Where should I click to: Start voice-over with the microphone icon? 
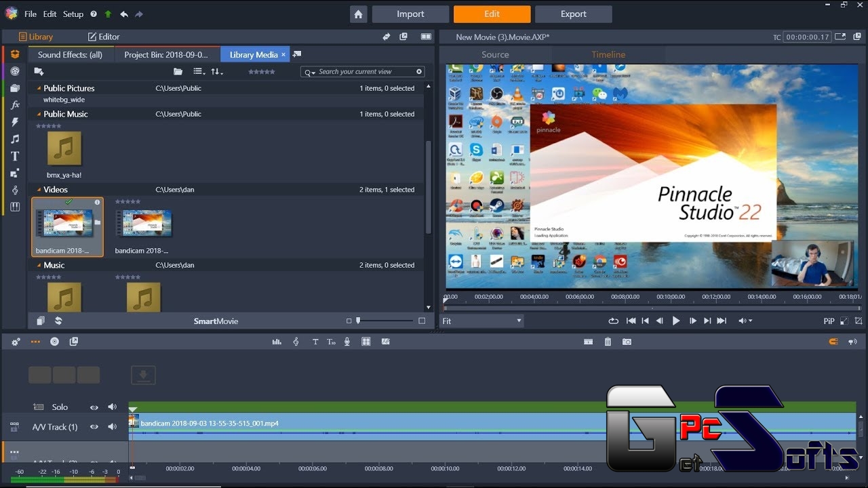coord(347,342)
